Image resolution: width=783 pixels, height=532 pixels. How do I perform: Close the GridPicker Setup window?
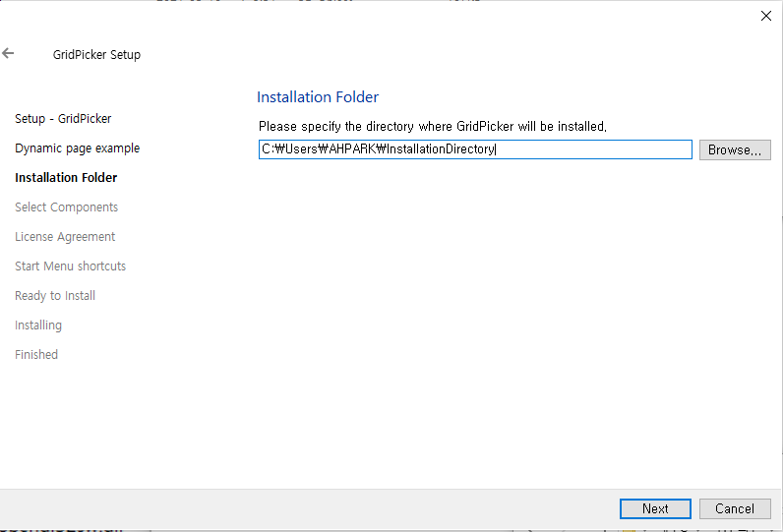coord(766,16)
